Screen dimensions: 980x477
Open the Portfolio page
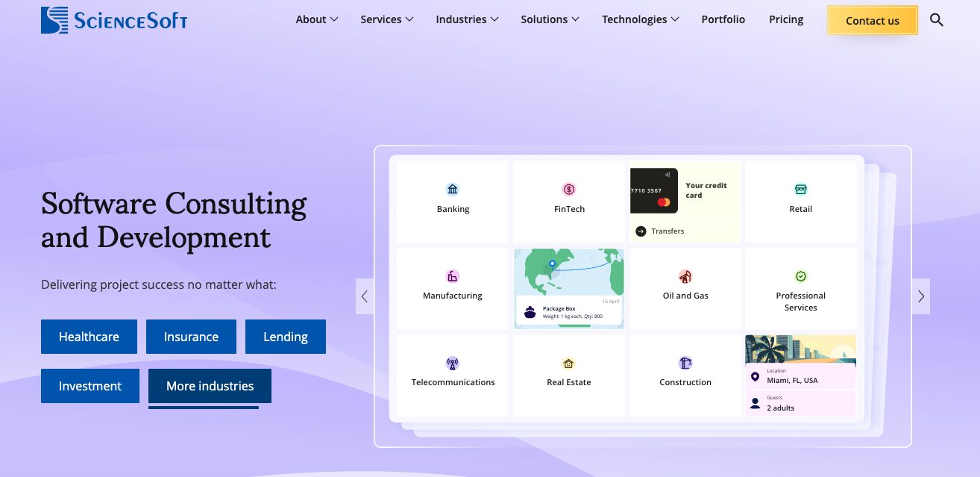723,19
